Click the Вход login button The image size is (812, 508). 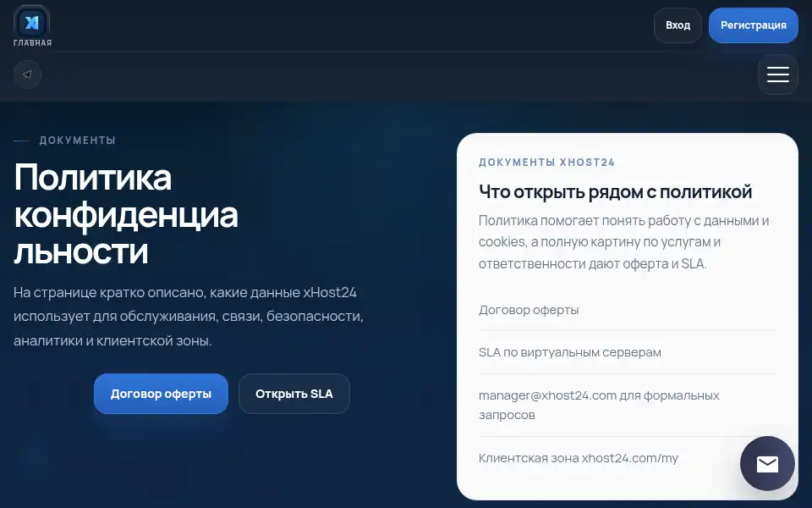pyautogui.click(x=678, y=25)
